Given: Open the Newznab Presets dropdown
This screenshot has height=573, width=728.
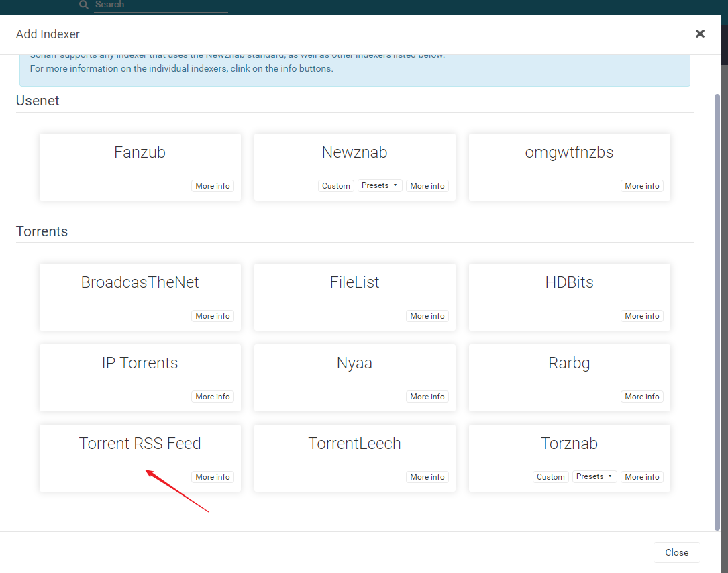Looking at the screenshot, I should pyautogui.click(x=380, y=185).
